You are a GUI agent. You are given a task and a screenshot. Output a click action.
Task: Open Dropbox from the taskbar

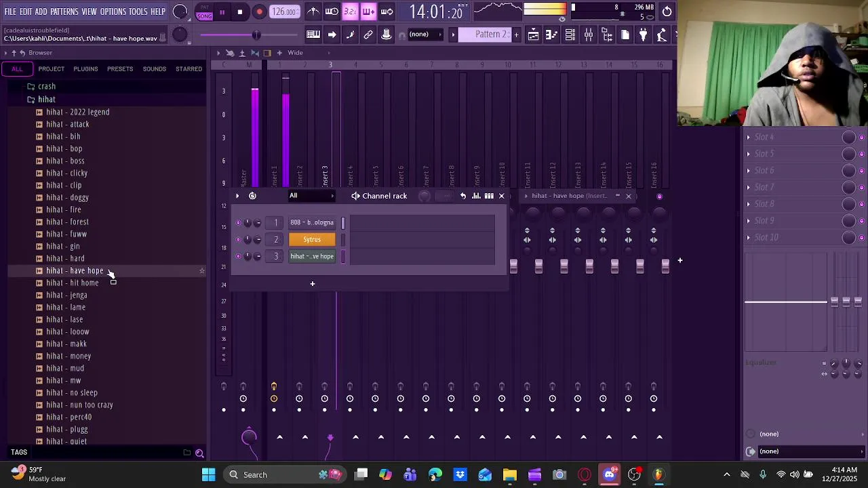pyautogui.click(x=460, y=474)
